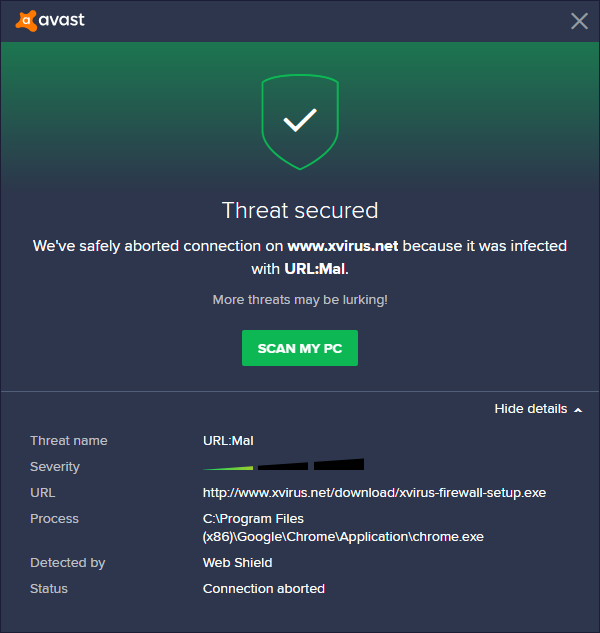This screenshot has width=600, height=633.
Task: Click the Detected by label
Action: click(67, 563)
